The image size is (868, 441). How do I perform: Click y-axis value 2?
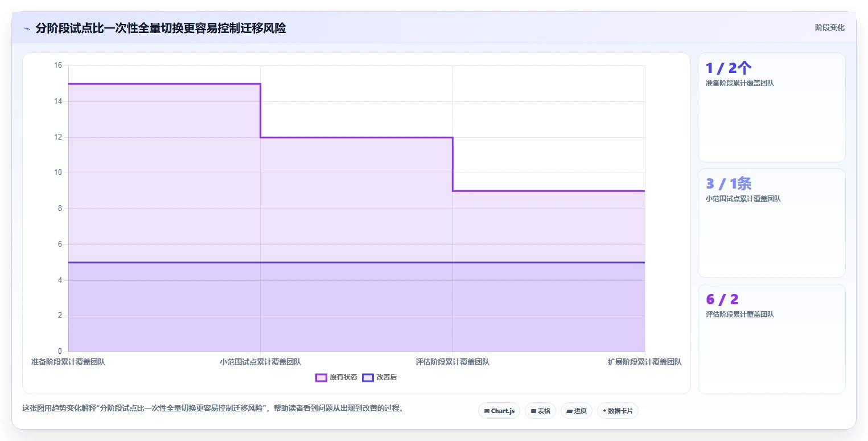(x=60, y=316)
